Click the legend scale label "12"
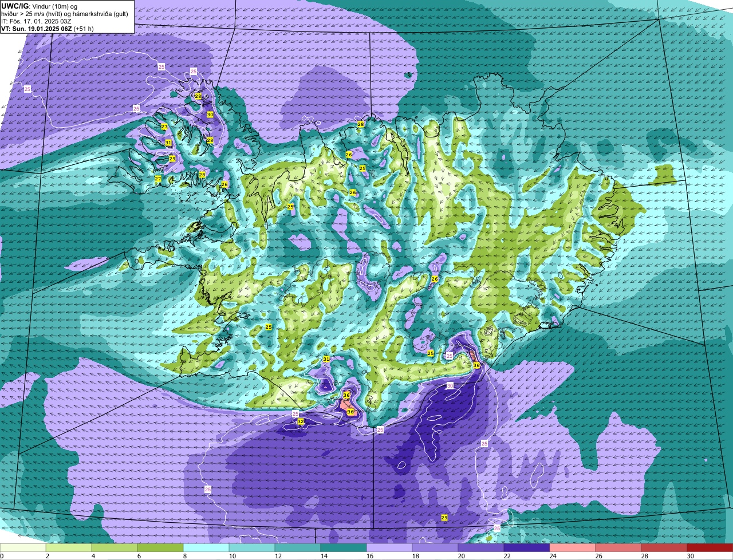The height and width of the screenshot is (560, 733). [278, 556]
